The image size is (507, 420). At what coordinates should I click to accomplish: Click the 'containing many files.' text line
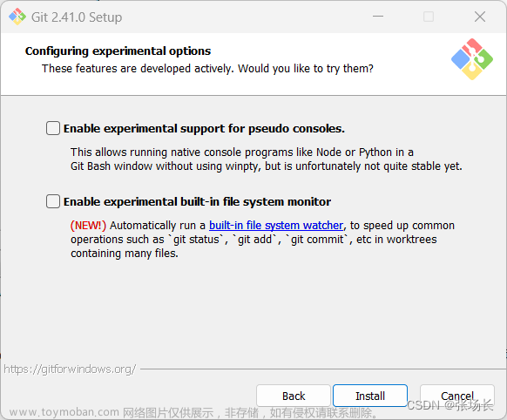pos(125,254)
